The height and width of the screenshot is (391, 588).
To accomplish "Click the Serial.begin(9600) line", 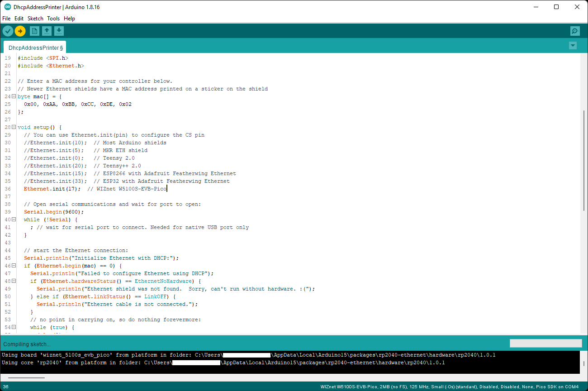I will point(54,212).
